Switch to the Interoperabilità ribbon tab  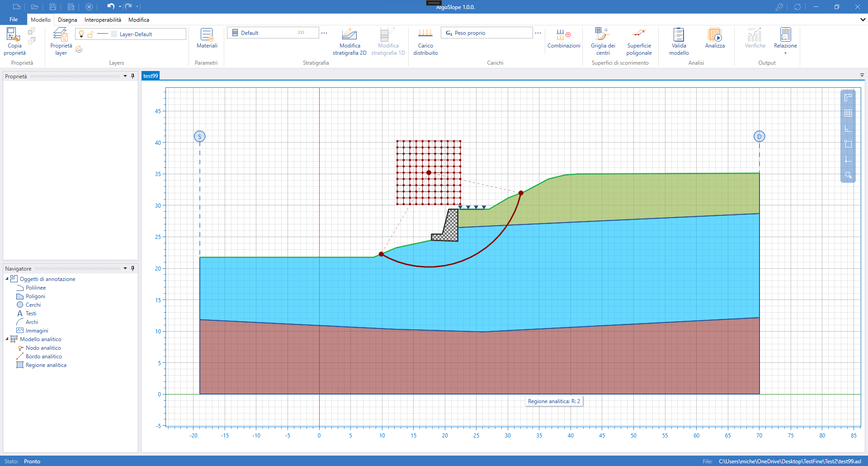pos(103,19)
